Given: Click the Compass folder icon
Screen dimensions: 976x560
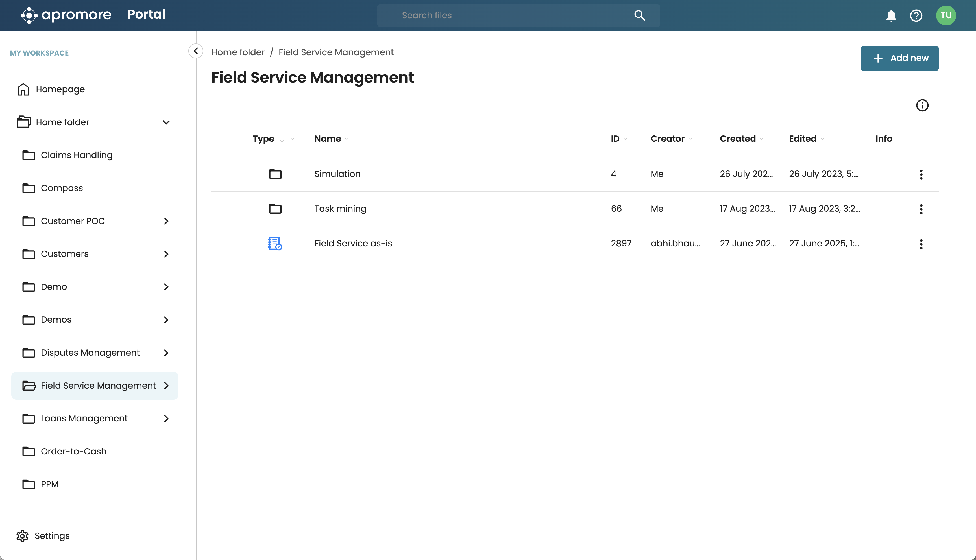Looking at the screenshot, I should tap(29, 188).
